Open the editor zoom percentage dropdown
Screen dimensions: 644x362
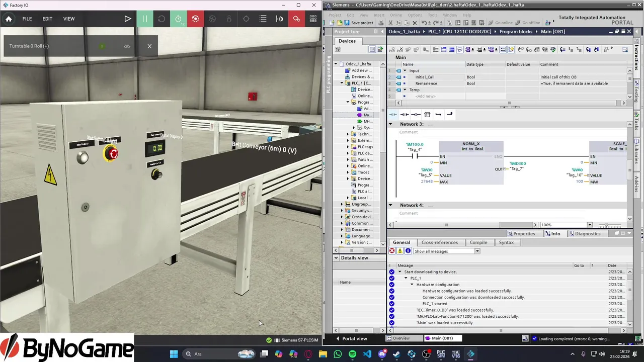590,225
